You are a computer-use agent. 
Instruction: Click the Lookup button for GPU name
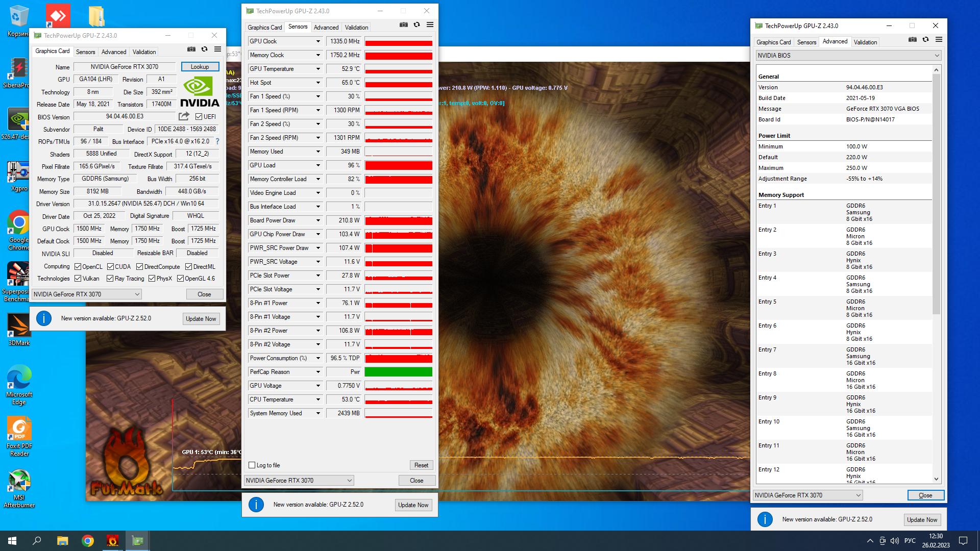(x=200, y=67)
